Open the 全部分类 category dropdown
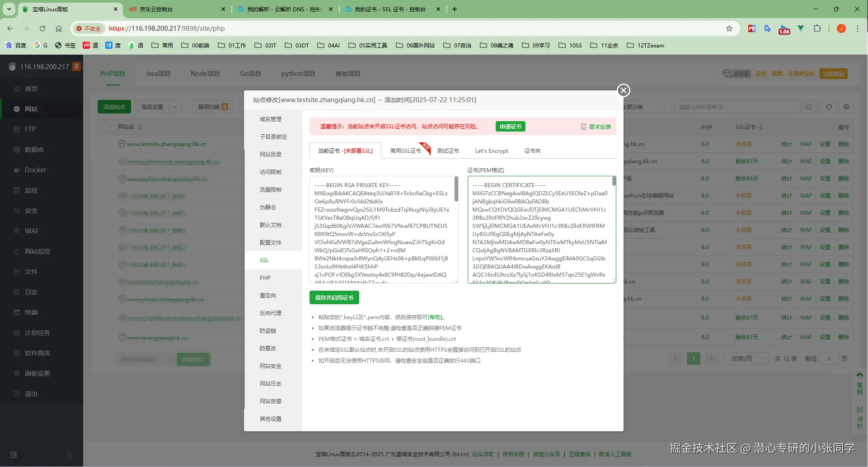868x467 pixels. [x=645, y=107]
